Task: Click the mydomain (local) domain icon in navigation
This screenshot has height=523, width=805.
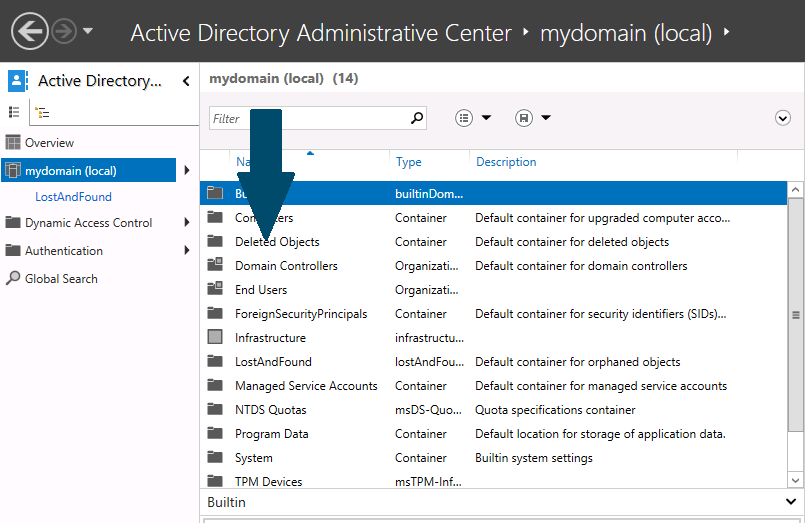Action: 13,170
